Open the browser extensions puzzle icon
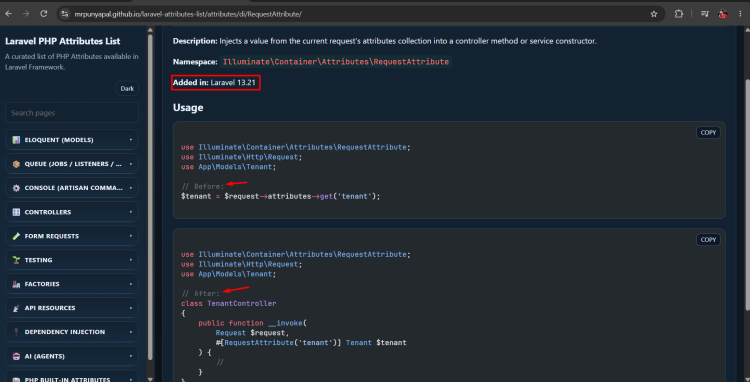The height and width of the screenshot is (382, 750). [x=679, y=14]
